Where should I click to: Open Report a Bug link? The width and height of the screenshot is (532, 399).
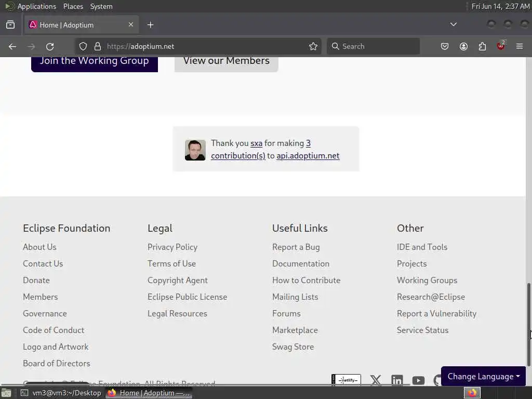pyautogui.click(x=296, y=247)
